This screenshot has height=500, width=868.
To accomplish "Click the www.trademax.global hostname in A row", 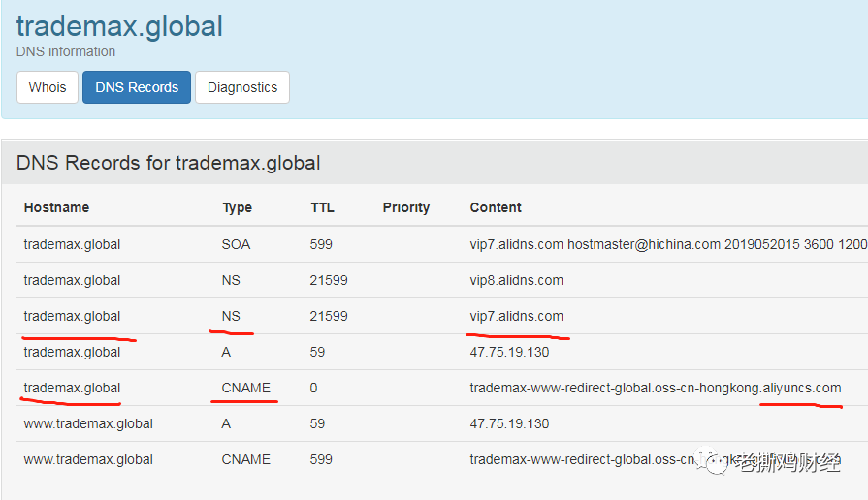I will point(88,423).
